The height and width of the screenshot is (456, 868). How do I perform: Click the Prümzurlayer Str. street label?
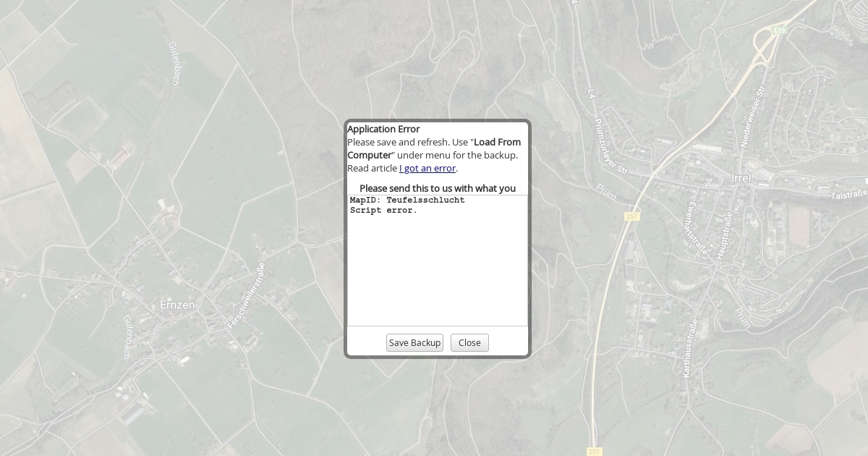[612, 145]
